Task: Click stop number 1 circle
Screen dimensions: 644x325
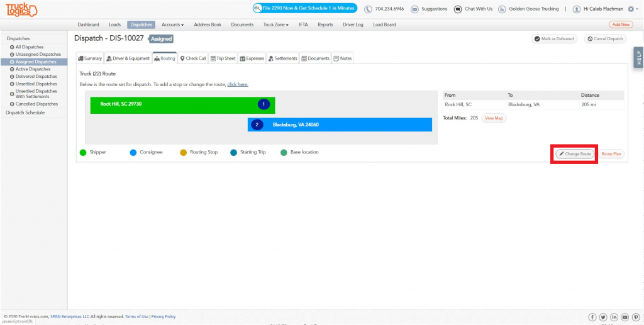Action: tap(264, 104)
